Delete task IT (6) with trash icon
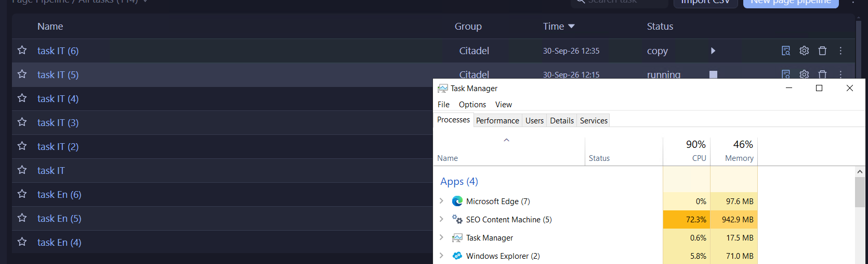 tap(822, 51)
